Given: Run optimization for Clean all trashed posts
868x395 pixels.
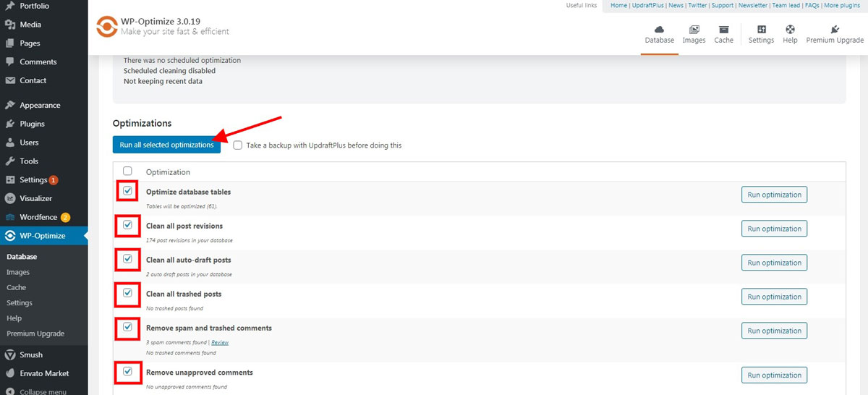Looking at the screenshot, I should [x=774, y=297].
